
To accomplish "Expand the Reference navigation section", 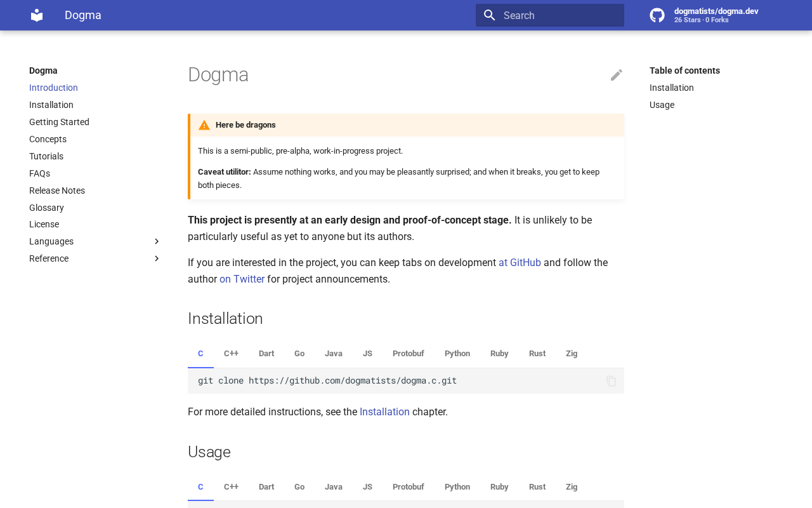I will pyautogui.click(x=157, y=258).
